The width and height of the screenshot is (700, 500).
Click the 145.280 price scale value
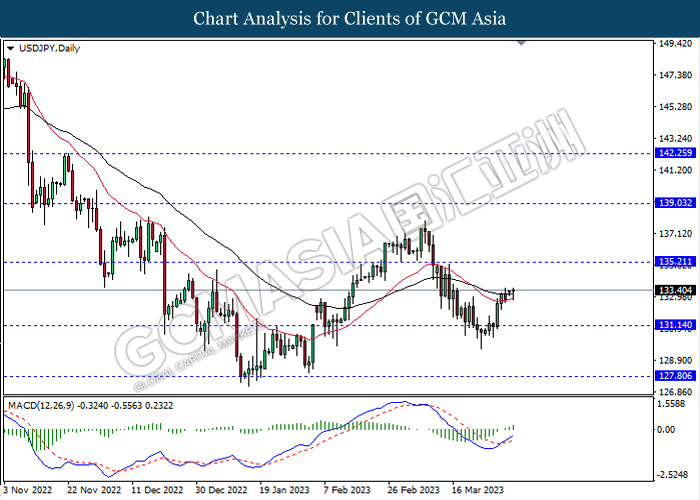676,107
